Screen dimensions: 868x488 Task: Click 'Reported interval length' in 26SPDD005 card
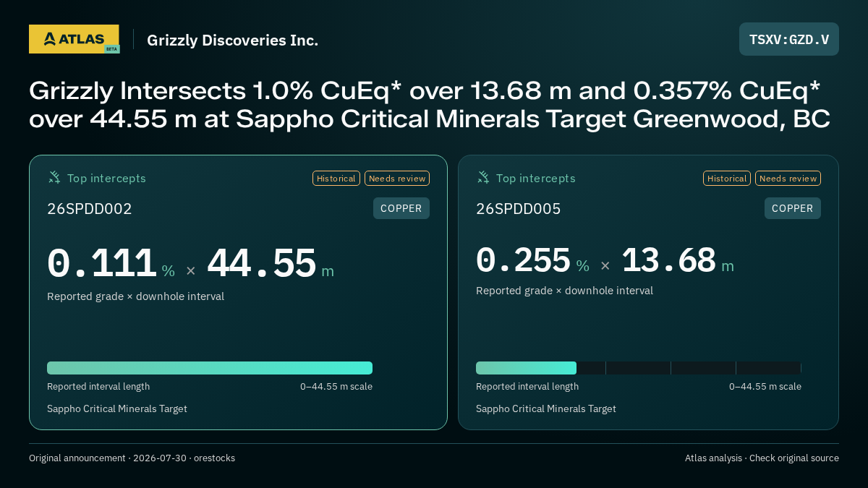click(527, 387)
